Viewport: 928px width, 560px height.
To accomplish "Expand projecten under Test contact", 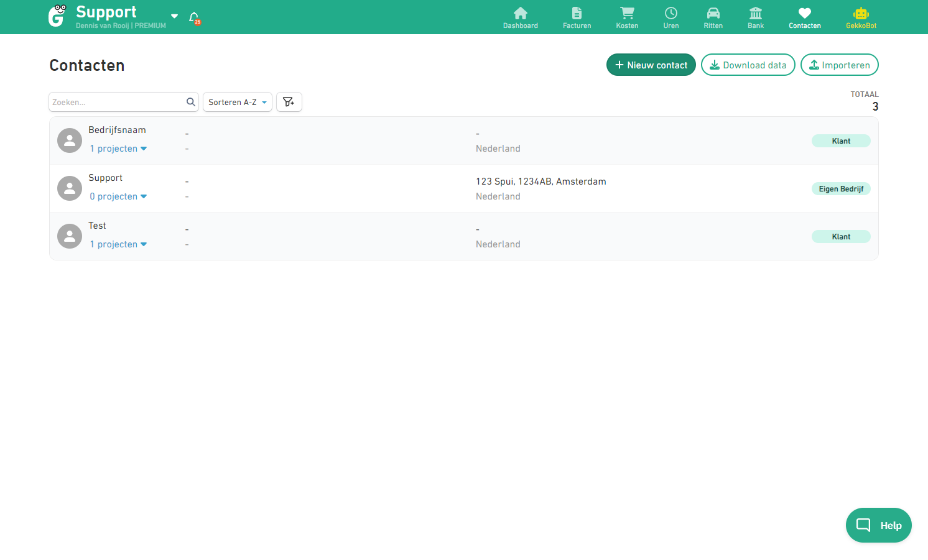I will click(x=118, y=244).
